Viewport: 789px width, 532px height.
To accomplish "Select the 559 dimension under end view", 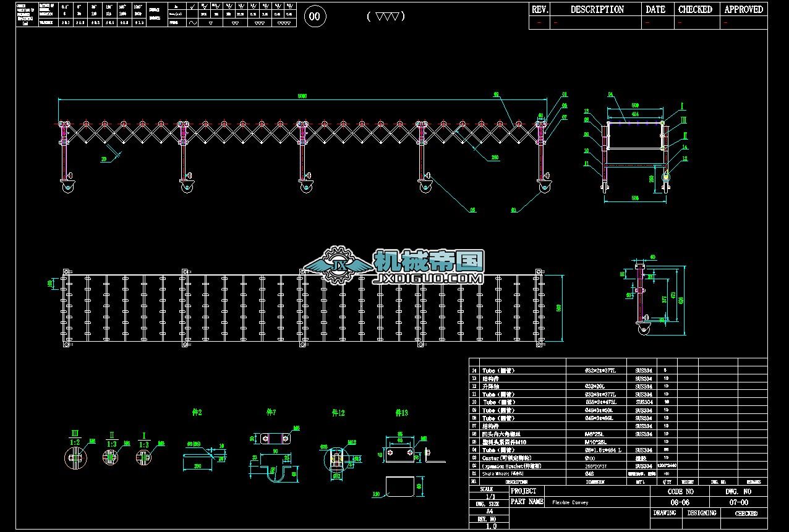I will click(x=637, y=198).
